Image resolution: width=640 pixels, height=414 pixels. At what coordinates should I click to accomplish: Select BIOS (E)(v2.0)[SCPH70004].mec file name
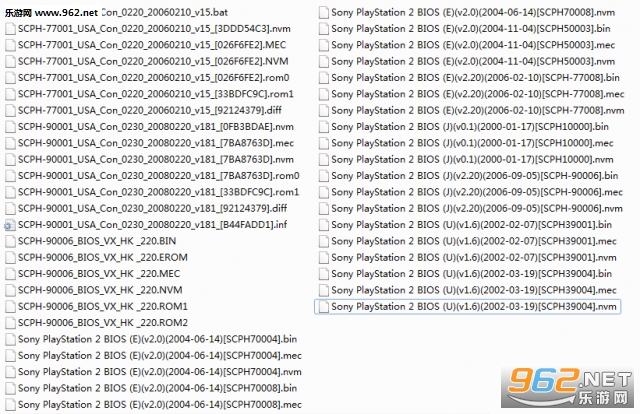pos(160,356)
